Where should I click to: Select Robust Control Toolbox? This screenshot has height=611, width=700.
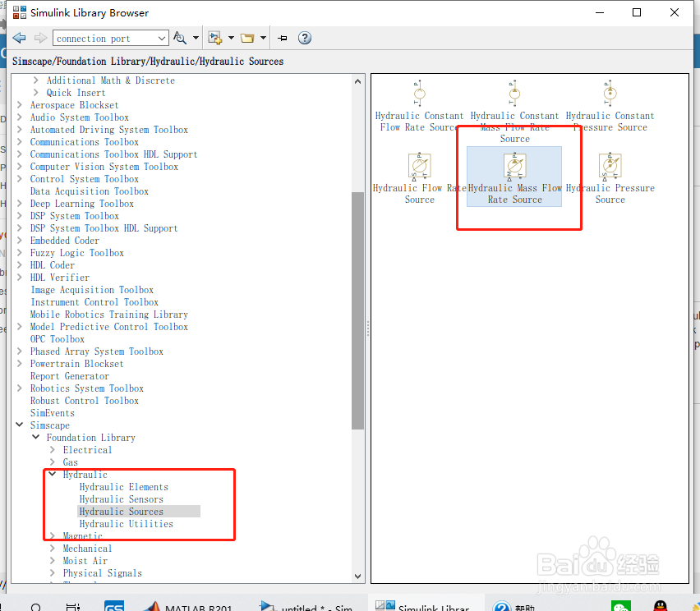click(85, 401)
